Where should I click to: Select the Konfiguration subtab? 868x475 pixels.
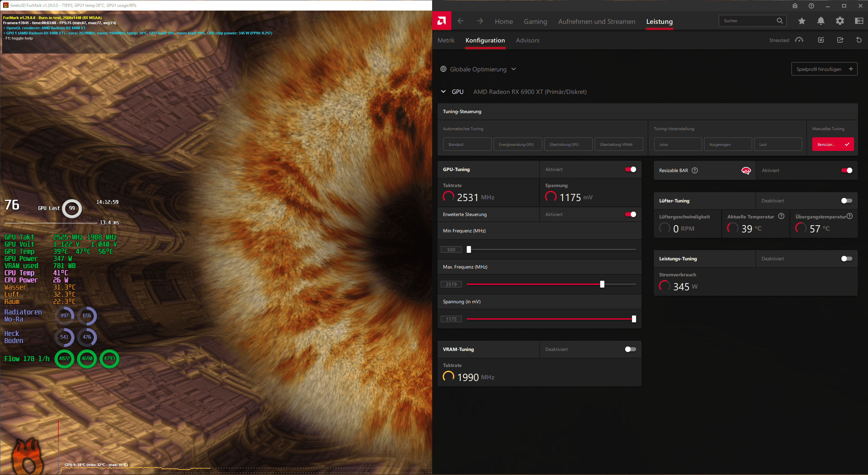click(x=485, y=40)
